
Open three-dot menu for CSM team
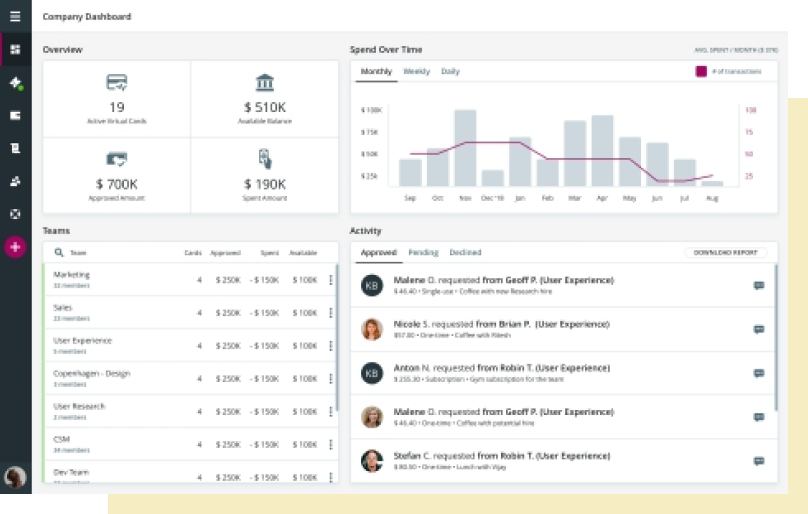click(330, 444)
